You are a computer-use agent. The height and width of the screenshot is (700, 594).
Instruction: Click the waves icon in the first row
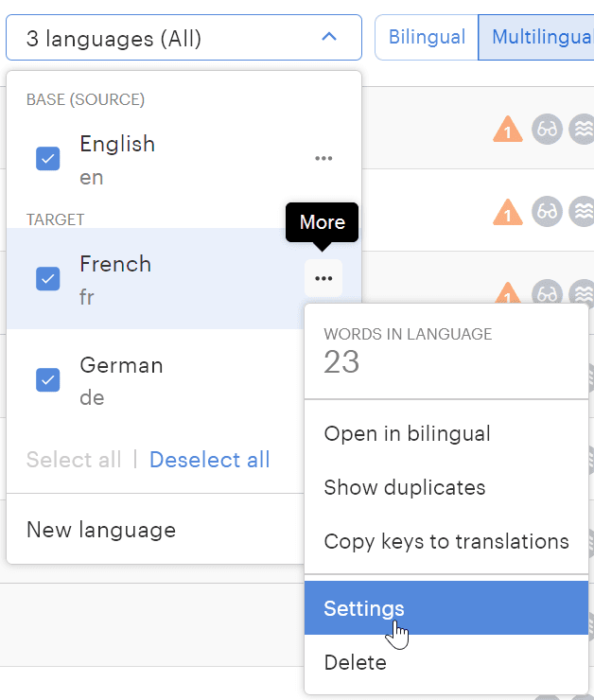[x=583, y=130]
